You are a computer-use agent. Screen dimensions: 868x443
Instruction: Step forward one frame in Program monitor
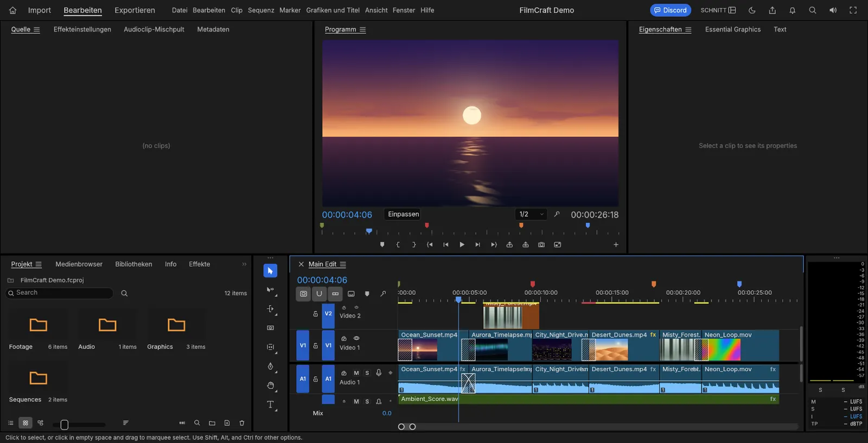477,245
